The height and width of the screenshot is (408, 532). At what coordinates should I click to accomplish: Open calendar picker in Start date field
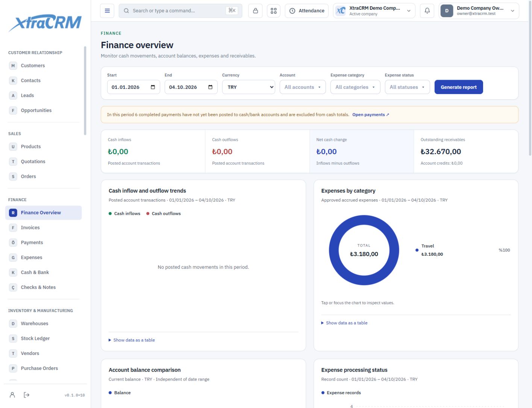click(x=153, y=87)
